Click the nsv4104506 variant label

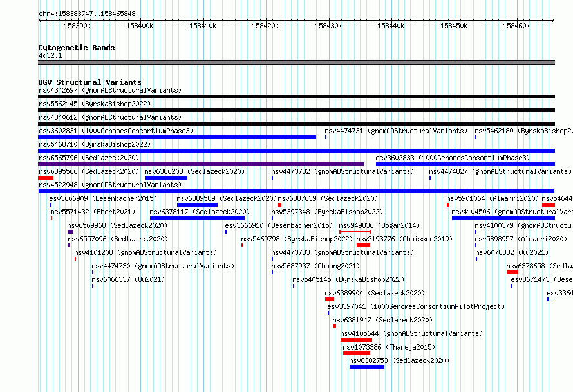tap(512, 212)
